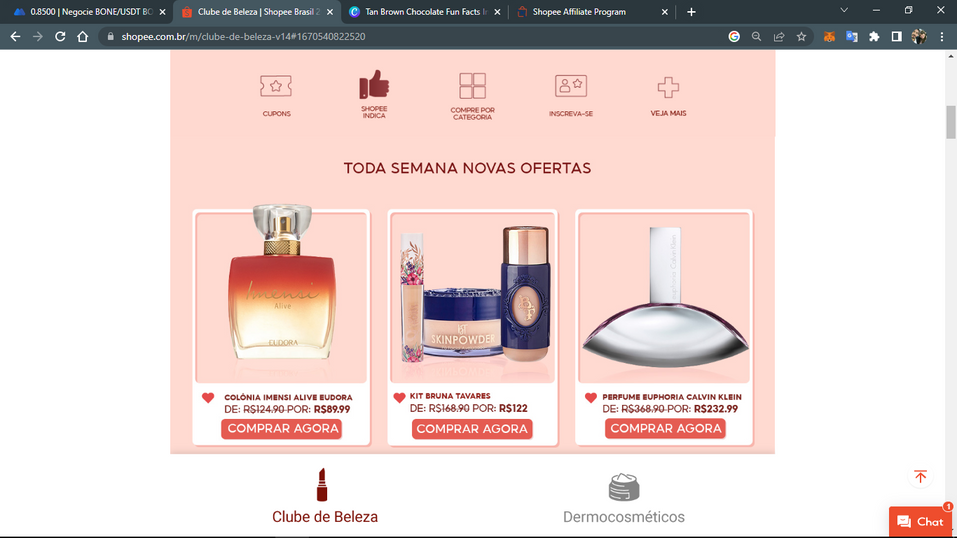Favorite the Perfume Euphoria Calvin Klein heart
This screenshot has width=957, height=538.
[590, 398]
